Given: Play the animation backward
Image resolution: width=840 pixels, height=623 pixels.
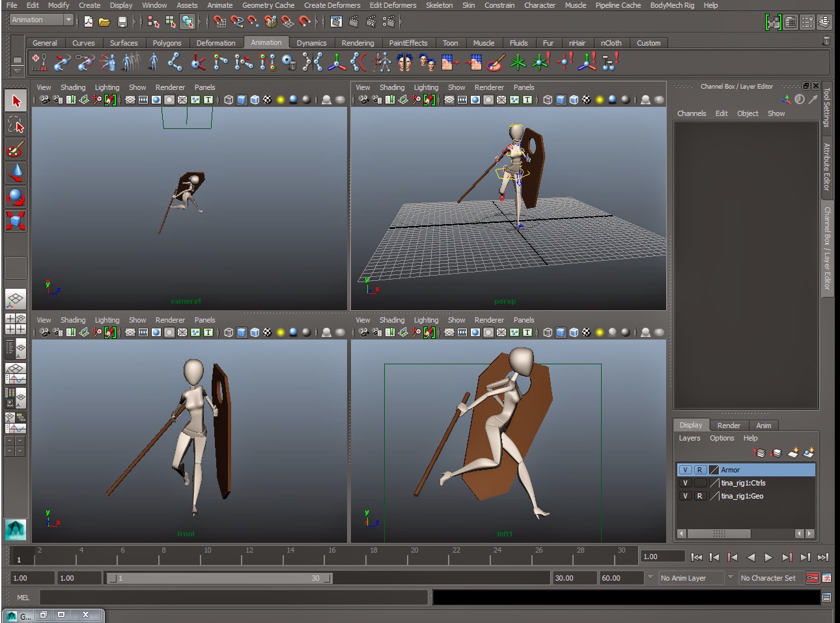Looking at the screenshot, I should pyautogui.click(x=751, y=557).
